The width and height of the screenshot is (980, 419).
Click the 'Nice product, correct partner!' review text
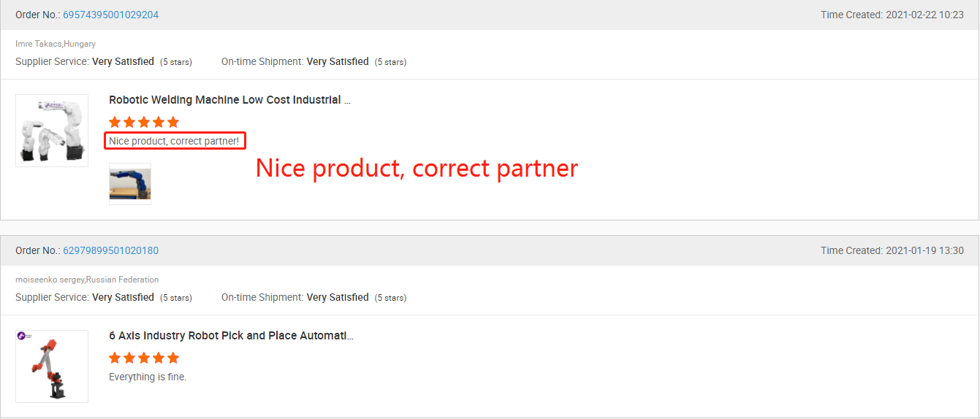pos(174,141)
